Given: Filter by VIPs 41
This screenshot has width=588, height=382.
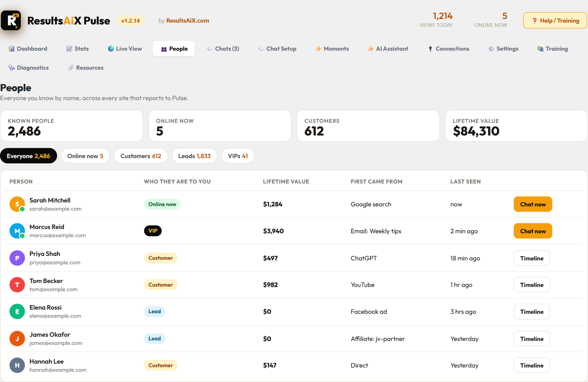Looking at the screenshot, I should [x=238, y=156].
